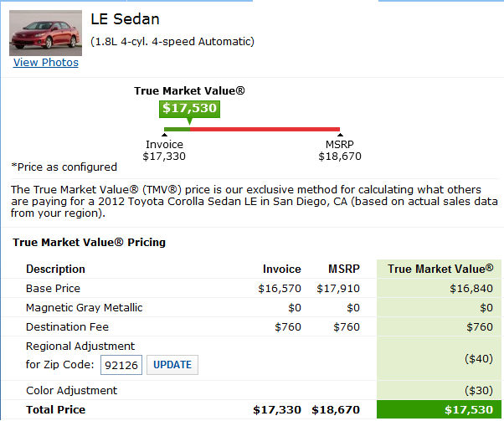Click the green section of the price bar
Screen dimensions: 504x421
(x=177, y=129)
